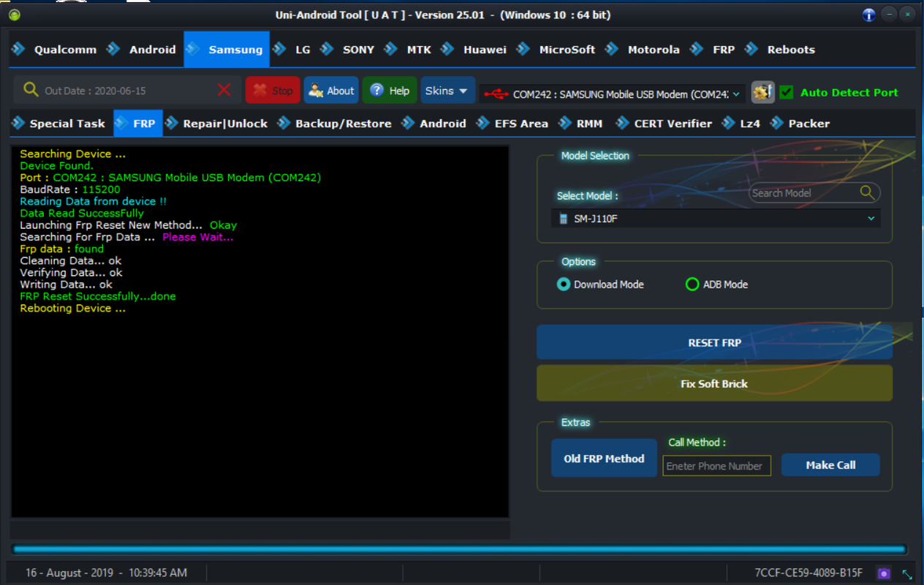
Task: Open the Huawei tab
Action: [x=475, y=50]
